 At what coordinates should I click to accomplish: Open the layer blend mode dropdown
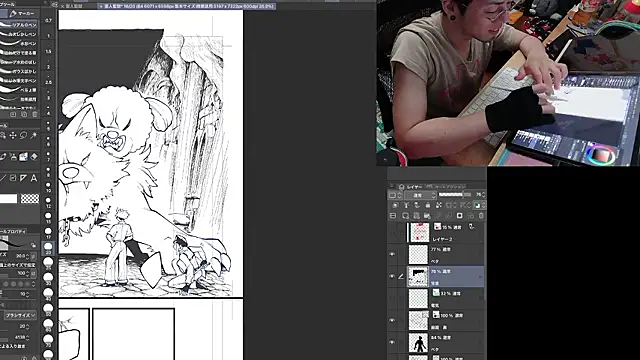(420, 195)
